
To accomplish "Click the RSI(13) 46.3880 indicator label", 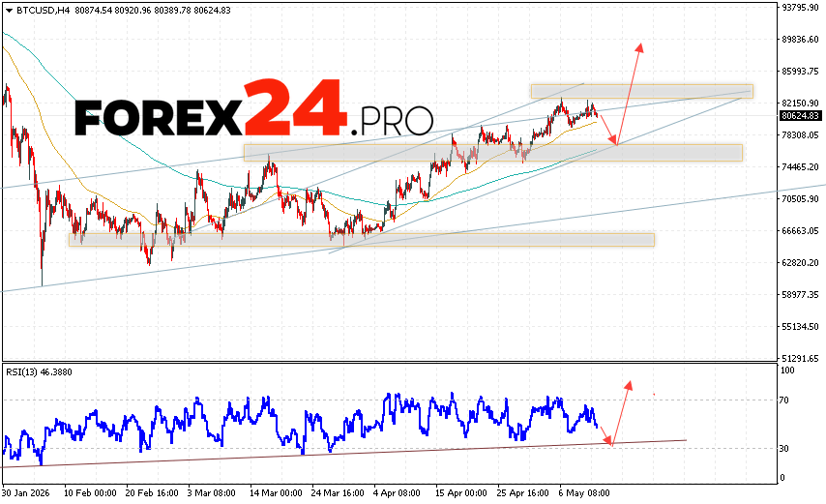I will tap(39, 371).
